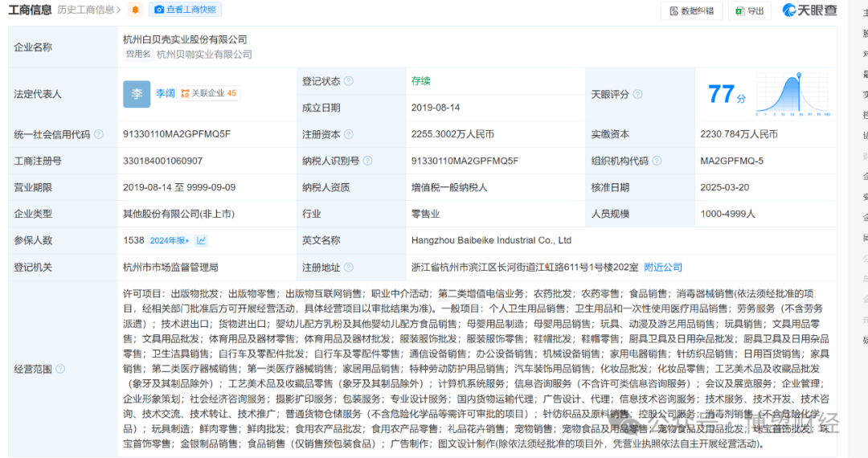Select credit code 91330110MA2GPFMQ5F in 统一社会信用代码 row
Image resolution: width=868 pixels, height=458 pixels.
coord(177,134)
